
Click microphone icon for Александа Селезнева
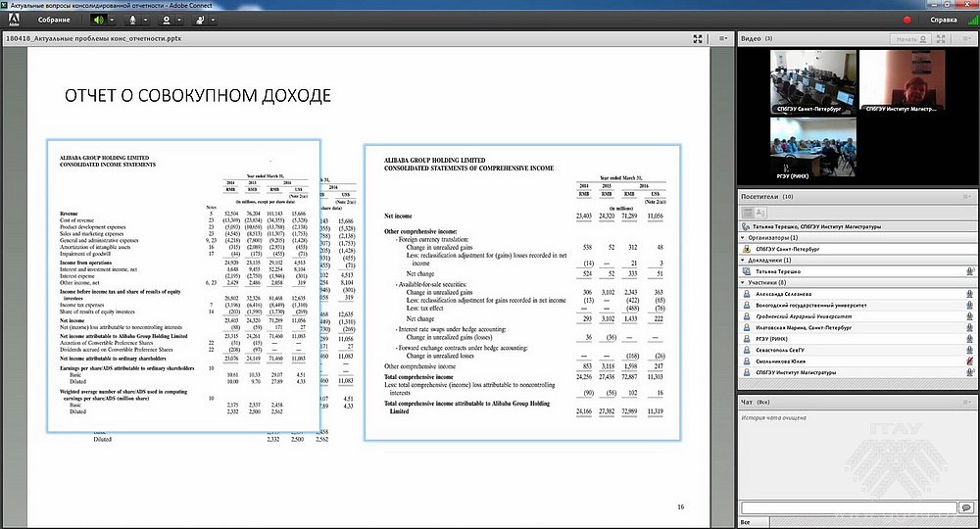(x=969, y=294)
